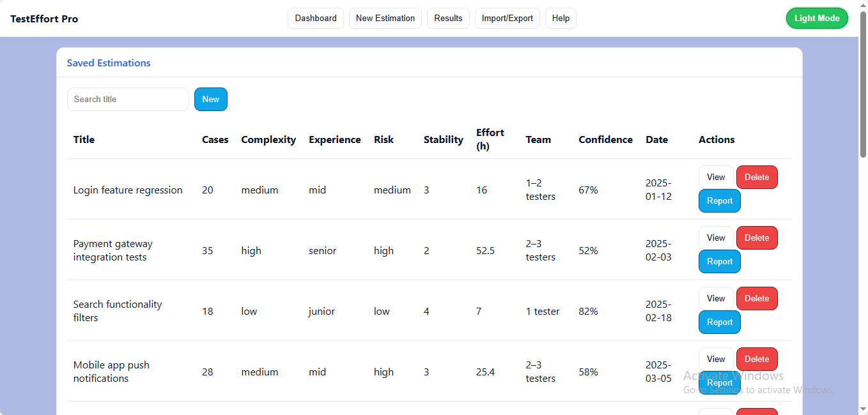Screen dimensions: 868x415
Task: Open the Help page
Action: 561,19
